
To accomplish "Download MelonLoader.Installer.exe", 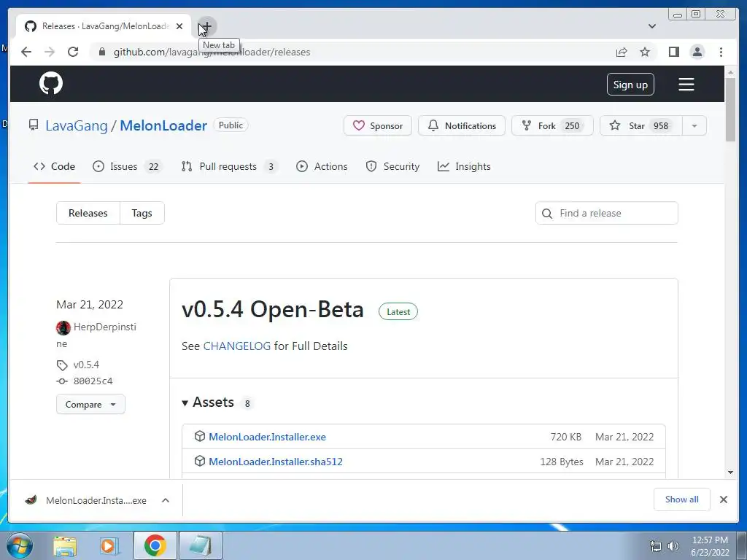I will tap(267, 437).
